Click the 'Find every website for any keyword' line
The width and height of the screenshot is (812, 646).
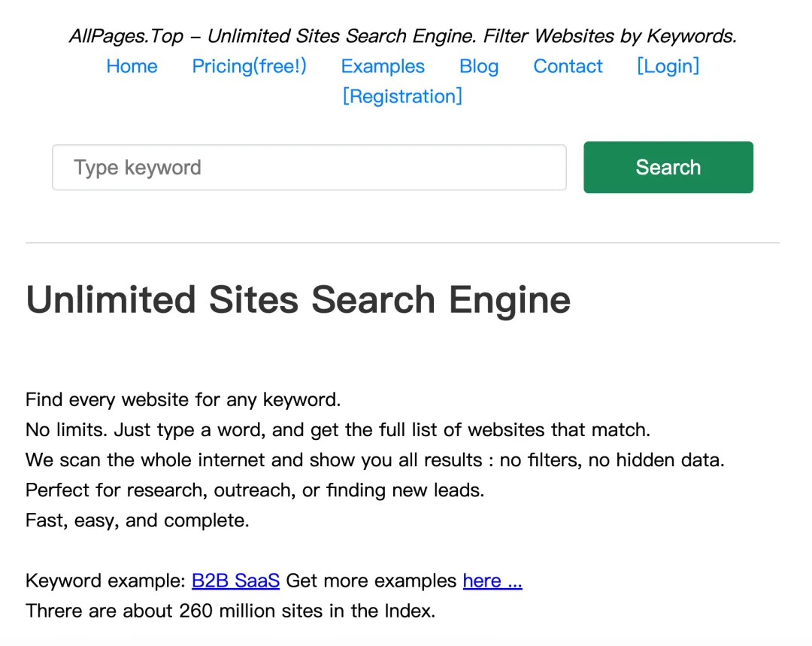183,399
